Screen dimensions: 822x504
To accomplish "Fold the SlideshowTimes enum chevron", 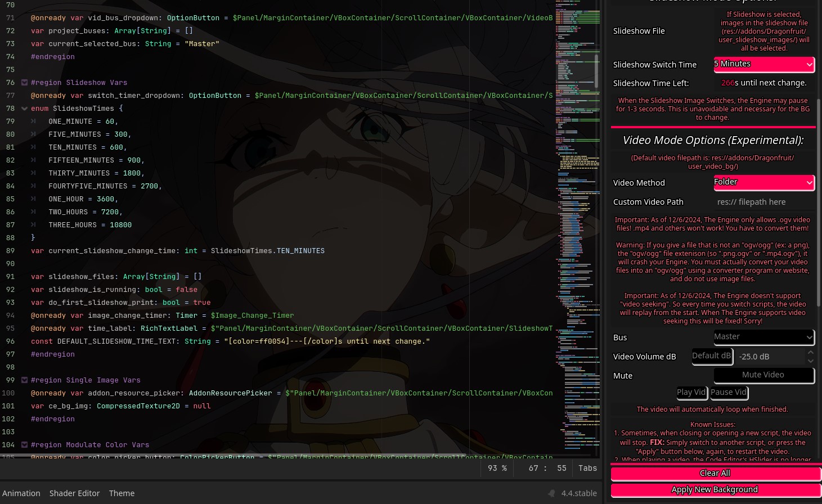I will (24, 109).
